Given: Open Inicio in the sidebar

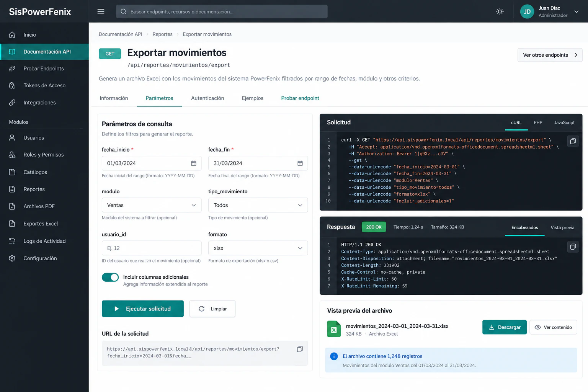Looking at the screenshot, I should (x=44, y=35).
